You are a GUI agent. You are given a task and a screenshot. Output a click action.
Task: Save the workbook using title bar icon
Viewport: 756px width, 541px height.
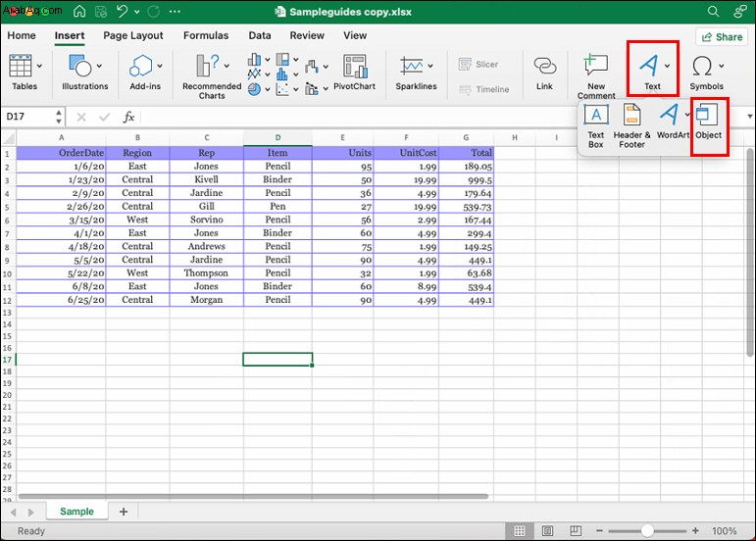click(101, 12)
